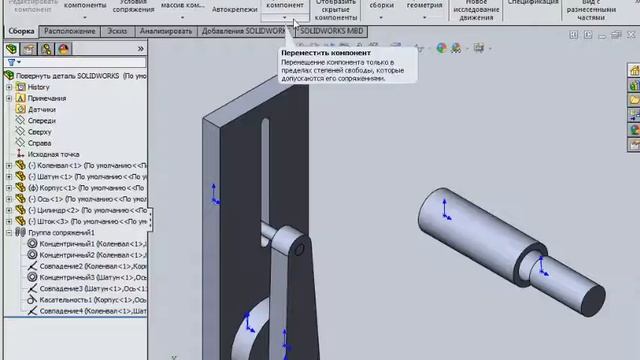This screenshot has width=640, height=360.
Task: Click the feature tree filter funnel icon
Action: (11, 62)
